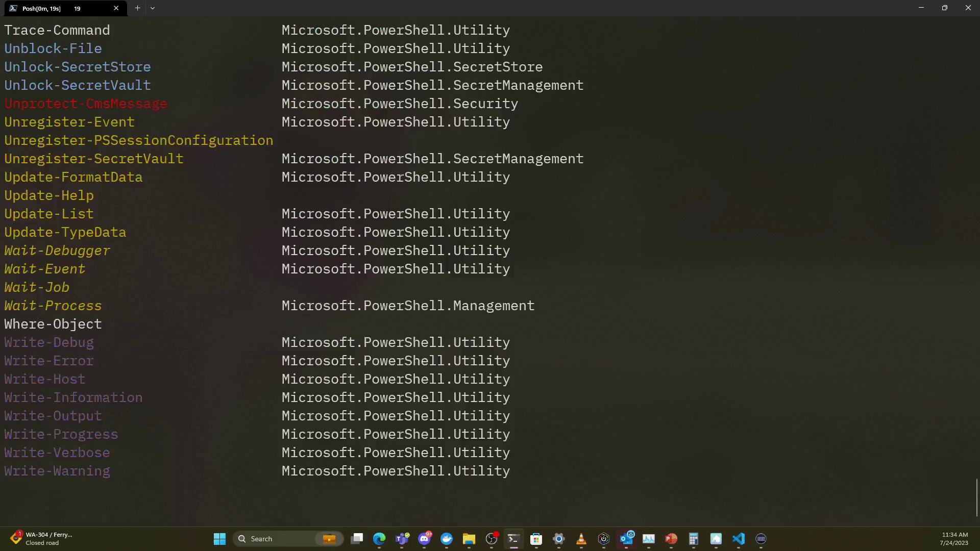Screen dimensions: 980x551
Task: Open a new terminal tab
Action: pos(137,8)
